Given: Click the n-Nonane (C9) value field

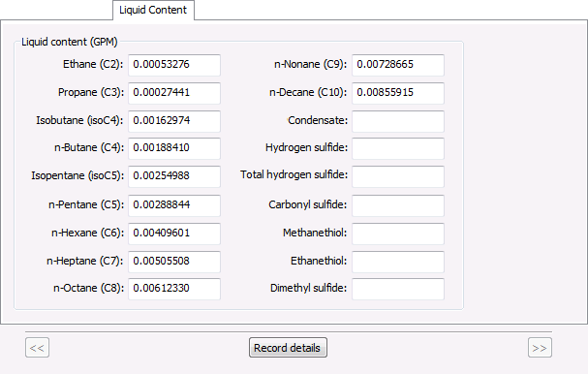Looking at the screenshot, I should 398,65.
